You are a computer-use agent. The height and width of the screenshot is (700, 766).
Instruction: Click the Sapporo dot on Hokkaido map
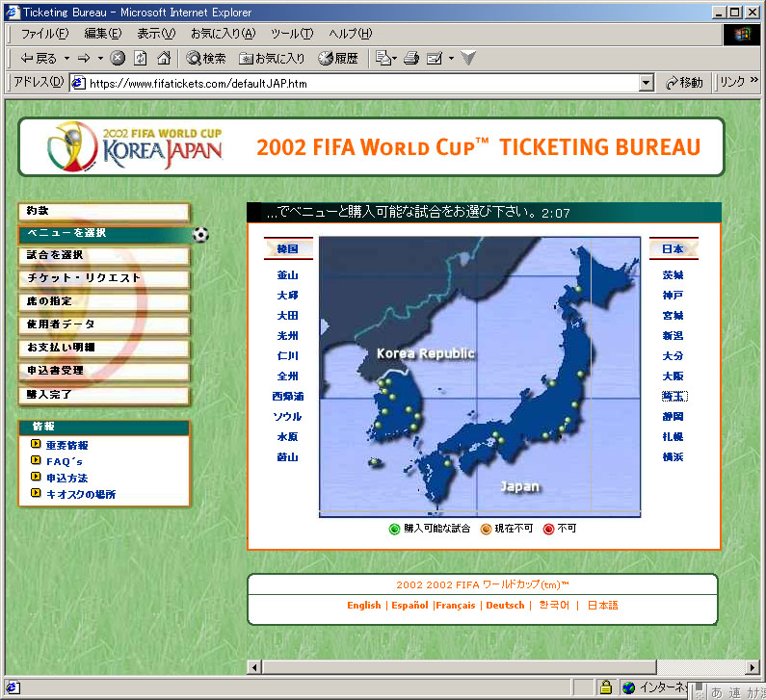click(579, 290)
